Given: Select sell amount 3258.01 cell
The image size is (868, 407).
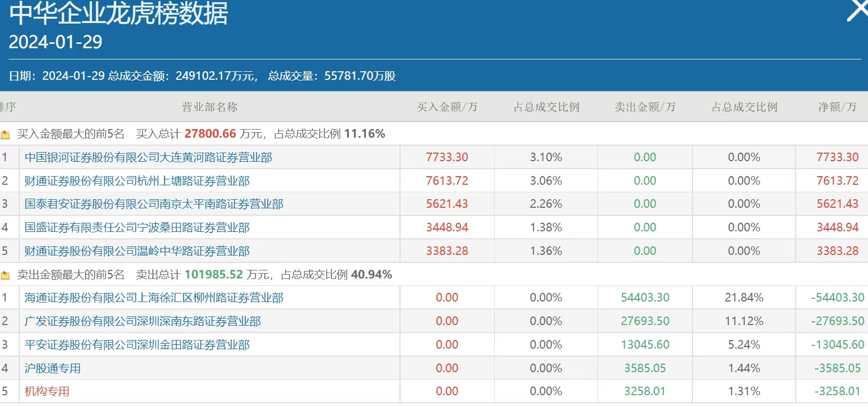Looking at the screenshot, I should [x=645, y=391].
